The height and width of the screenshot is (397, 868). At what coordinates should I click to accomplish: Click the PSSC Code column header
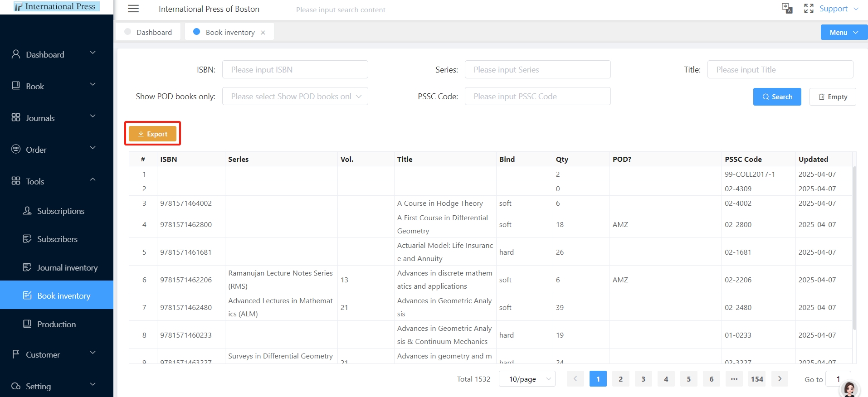click(743, 159)
